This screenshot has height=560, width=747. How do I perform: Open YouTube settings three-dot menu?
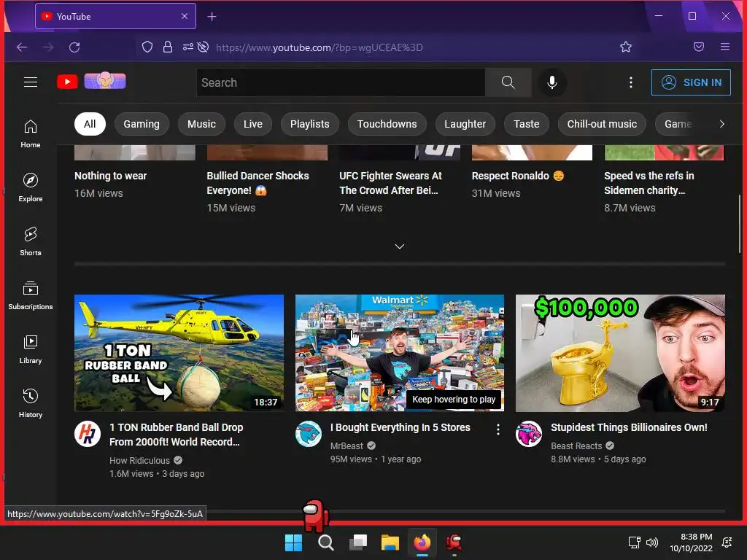point(631,82)
